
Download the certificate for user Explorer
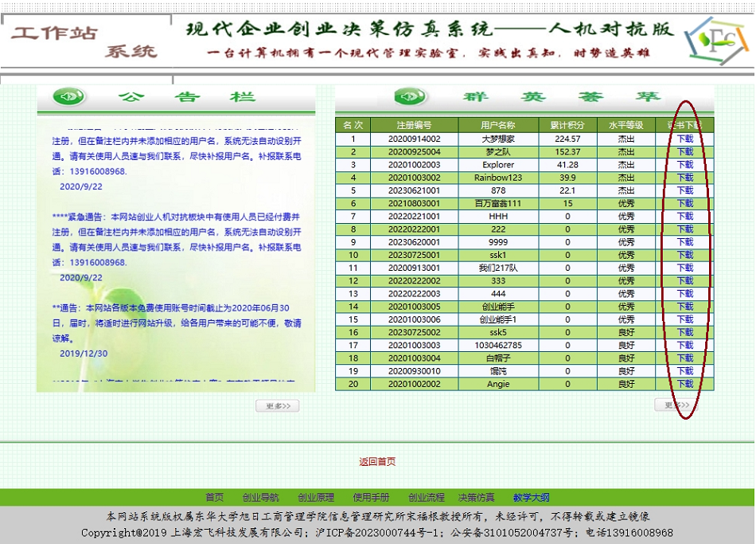tap(684, 165)
